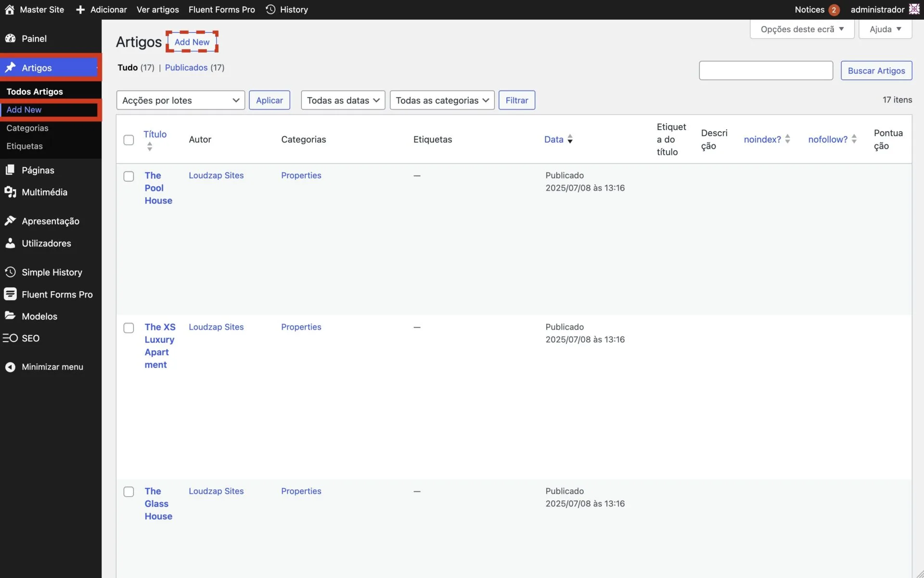Click the Apresentação paintbrush icon
924x578 pixels.
10,221
